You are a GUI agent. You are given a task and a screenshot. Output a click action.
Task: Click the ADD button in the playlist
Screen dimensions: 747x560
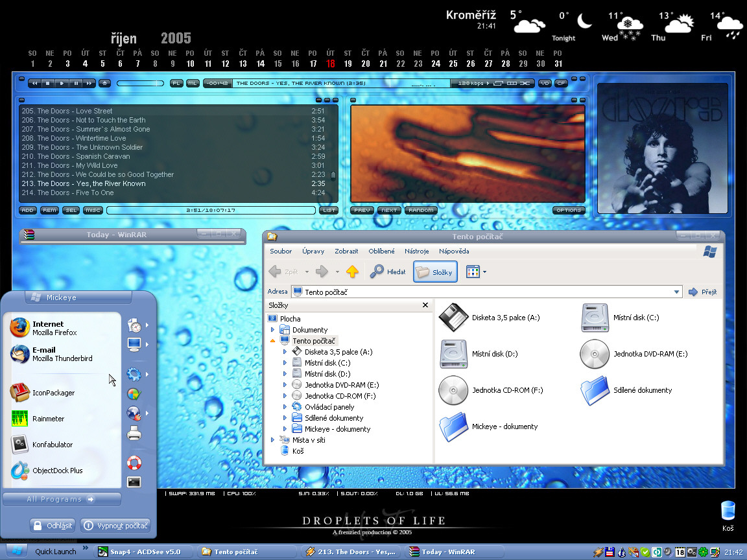tap(28, 210)
